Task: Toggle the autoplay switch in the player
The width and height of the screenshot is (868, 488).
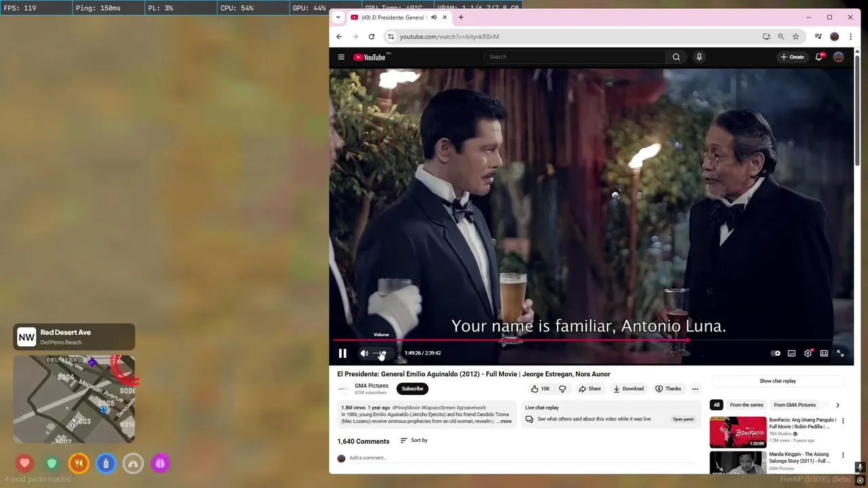Action: point(775,353)
